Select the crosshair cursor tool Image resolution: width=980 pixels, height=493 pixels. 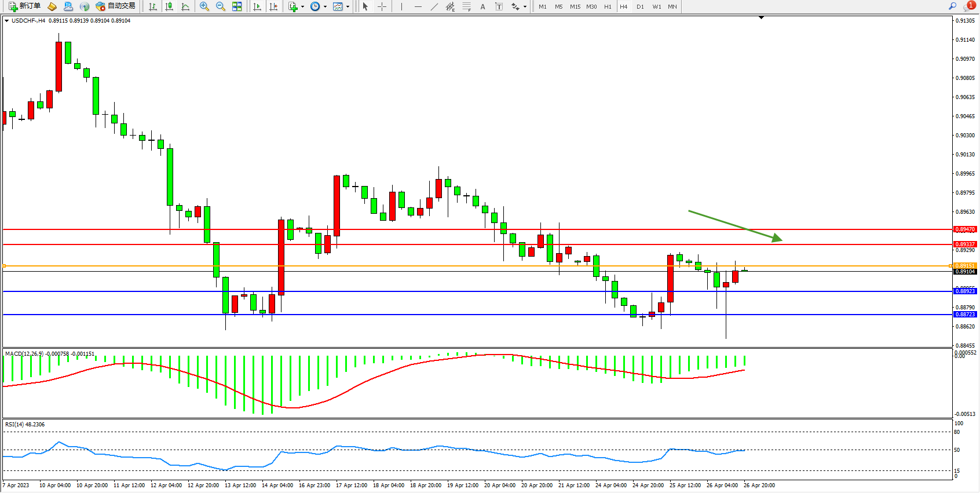click(382, 6)
